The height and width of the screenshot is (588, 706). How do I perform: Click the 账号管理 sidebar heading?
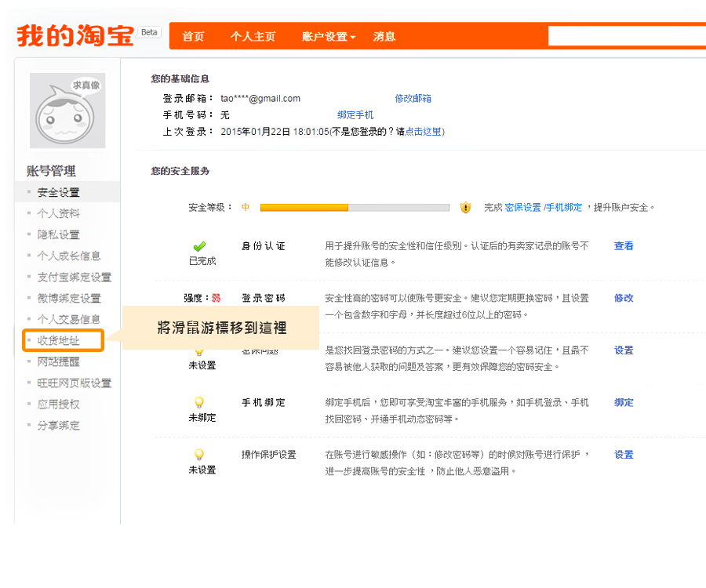pos(51,171)
